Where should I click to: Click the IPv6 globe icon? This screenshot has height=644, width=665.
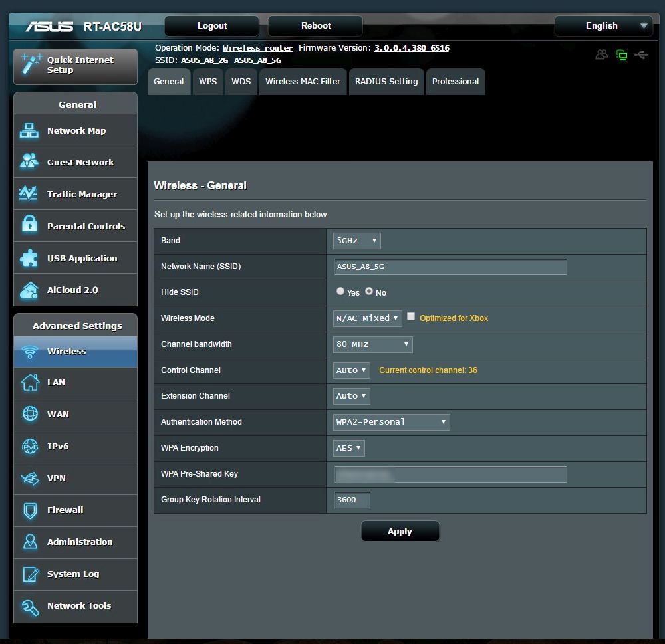point(30,446)
